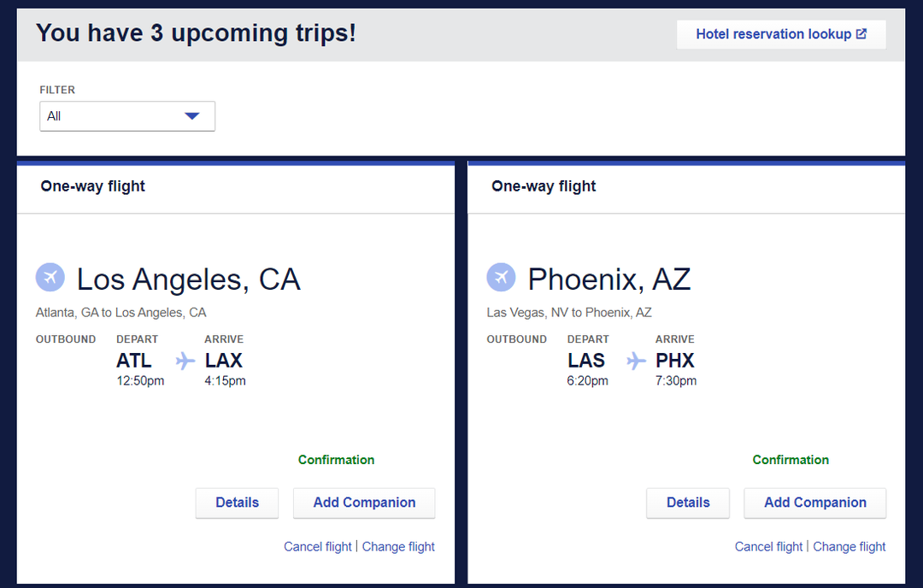Click the Confirmation label on the Phoenix trip

pos(791,460)
